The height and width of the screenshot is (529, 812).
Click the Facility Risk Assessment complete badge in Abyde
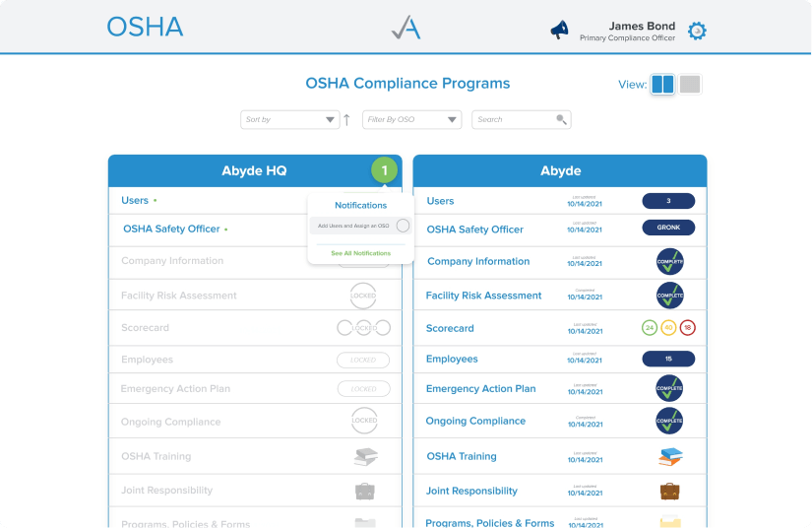(669, 296)
